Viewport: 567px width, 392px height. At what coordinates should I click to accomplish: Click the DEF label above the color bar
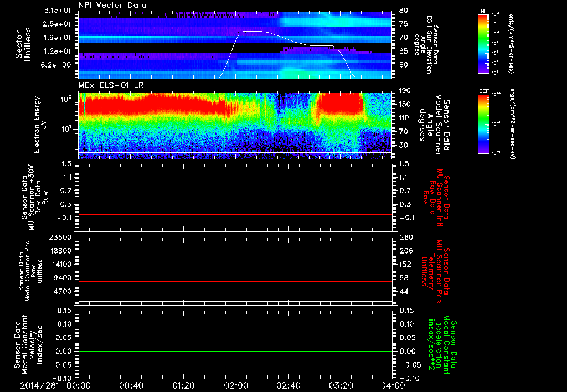(483, 91)
